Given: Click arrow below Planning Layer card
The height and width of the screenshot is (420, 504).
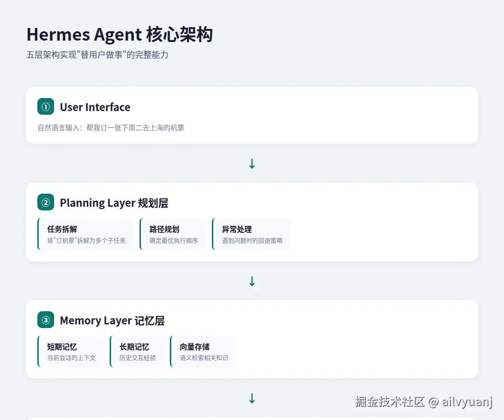Looking at the screenshot, I should point(252,281).
